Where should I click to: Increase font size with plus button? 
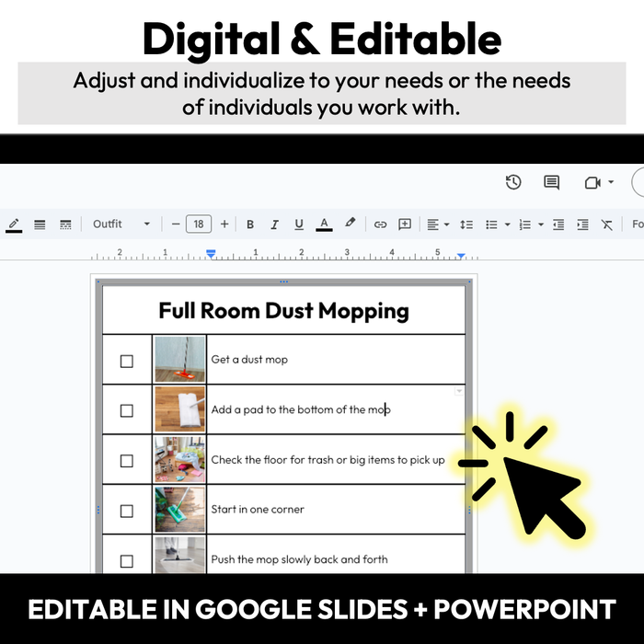pyautogui.click(x=224, y=224)
